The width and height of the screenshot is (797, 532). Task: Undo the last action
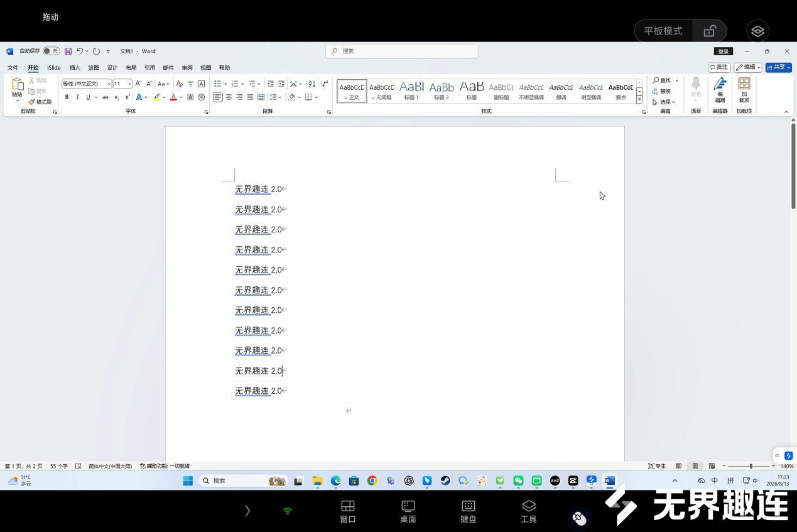tap(80, 52)
